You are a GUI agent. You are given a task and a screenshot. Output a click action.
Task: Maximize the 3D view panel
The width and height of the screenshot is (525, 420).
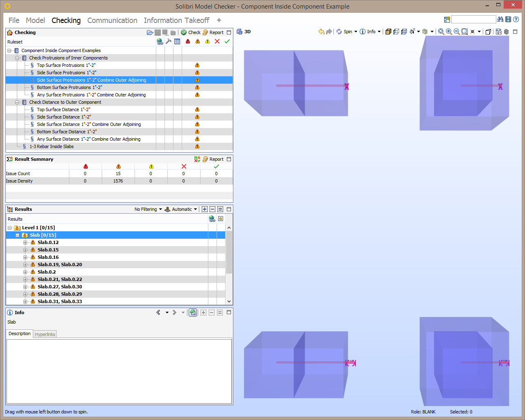tap(516, 32)
